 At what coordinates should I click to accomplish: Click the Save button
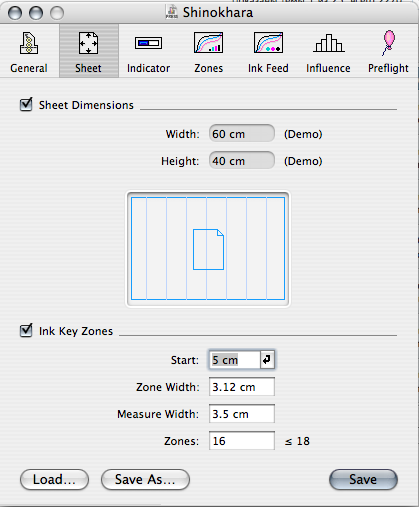(363, 479)
